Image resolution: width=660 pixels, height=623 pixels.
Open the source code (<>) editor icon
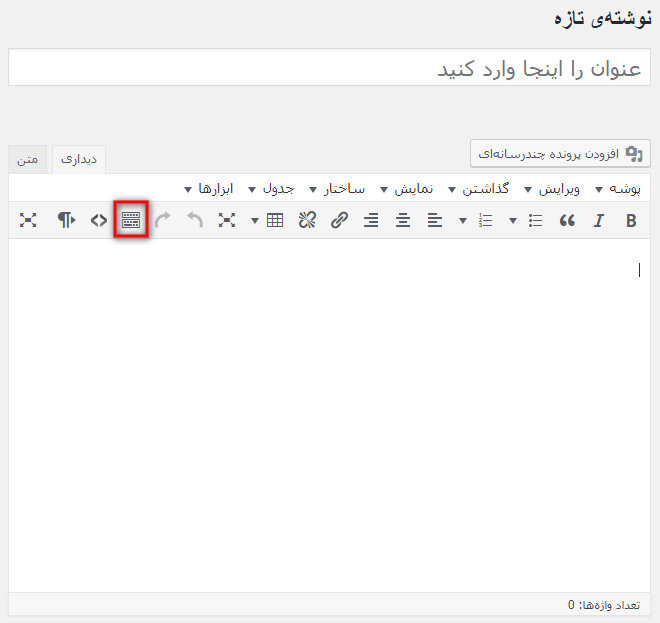coord(98,221)
